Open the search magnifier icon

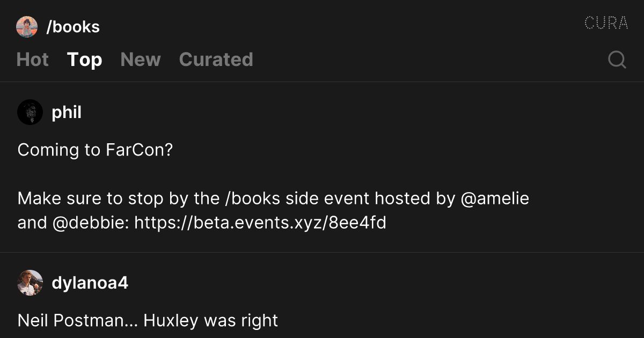617,60
